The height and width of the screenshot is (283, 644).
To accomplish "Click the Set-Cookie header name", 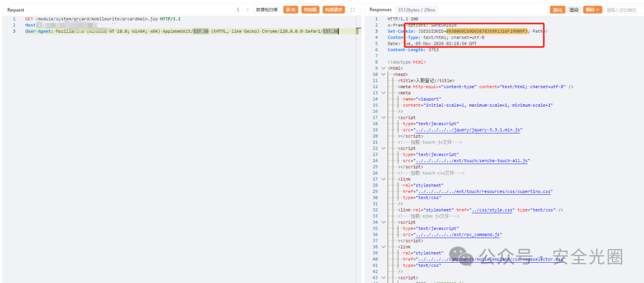I will tap(401, 31).
